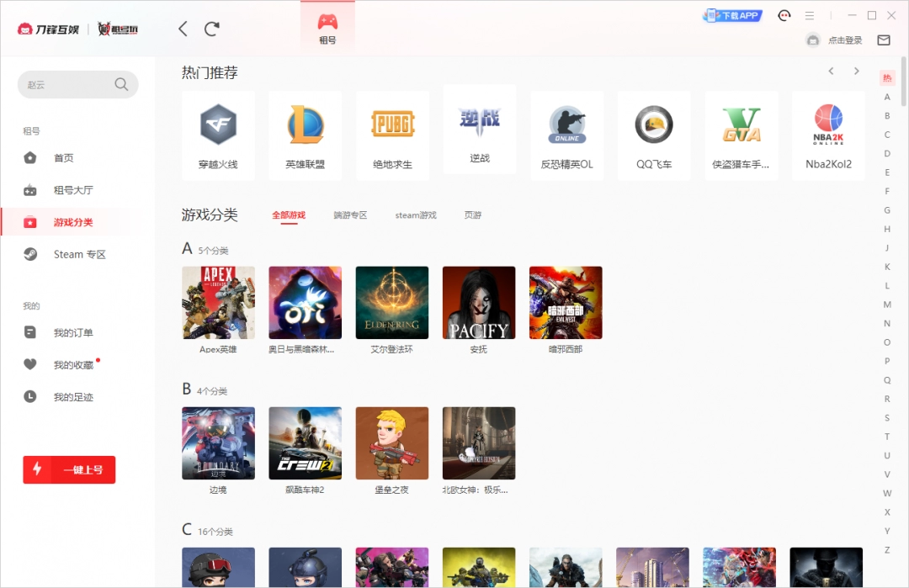
Task: Download the app via 下载APP button
Action: (731, 16)
